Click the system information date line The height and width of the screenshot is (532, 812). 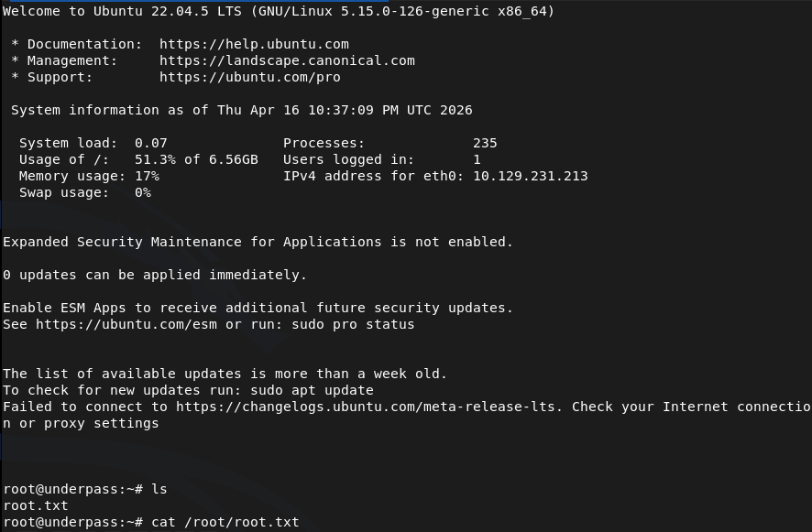(242, 110)
